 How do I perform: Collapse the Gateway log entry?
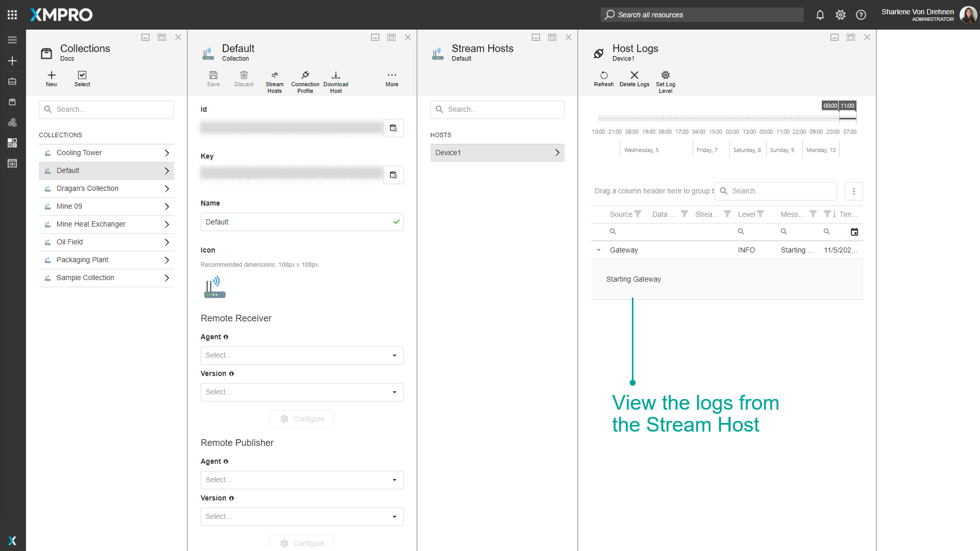tap(599, 250)
